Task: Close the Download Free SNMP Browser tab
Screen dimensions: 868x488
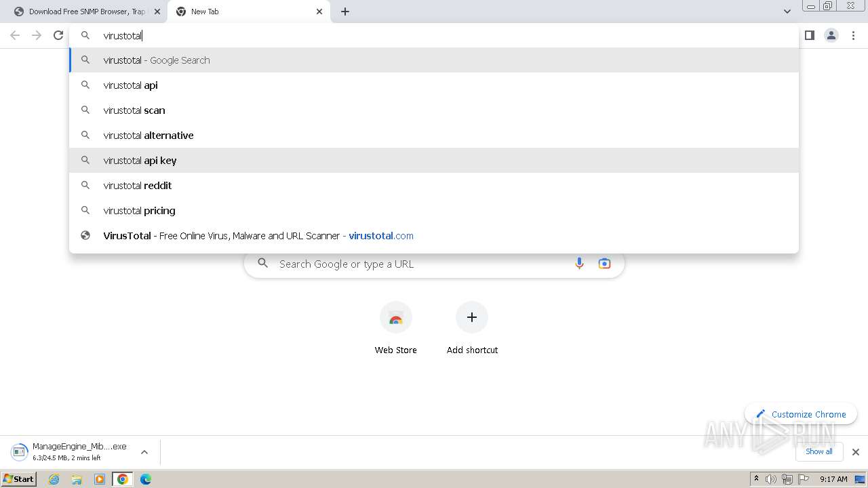Action: 157,12
